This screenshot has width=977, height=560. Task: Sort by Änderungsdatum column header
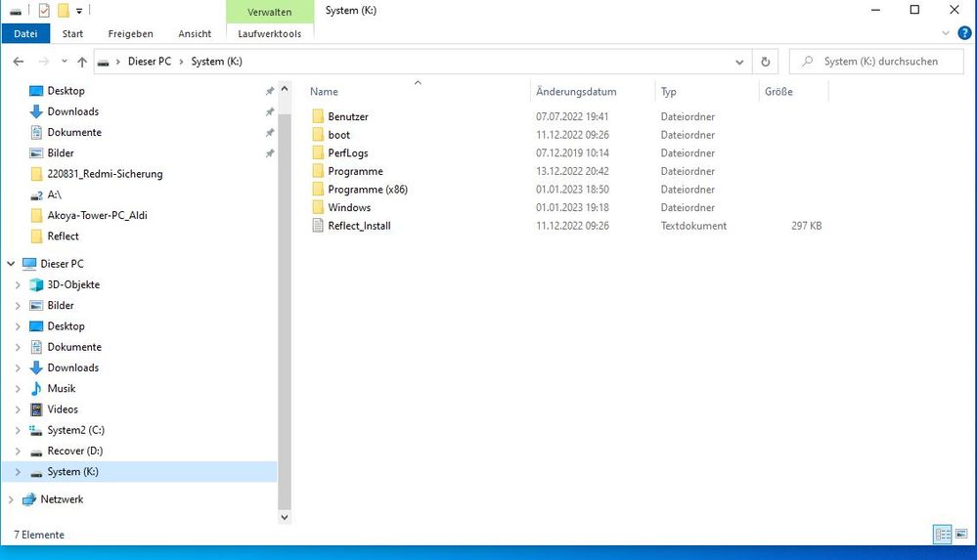(x=576, y=92)
